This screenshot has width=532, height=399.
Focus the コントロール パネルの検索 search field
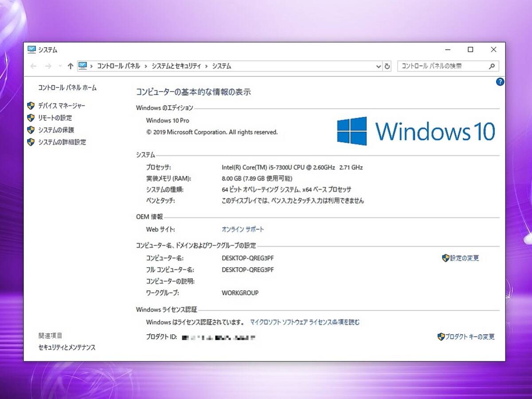[448, 66]
